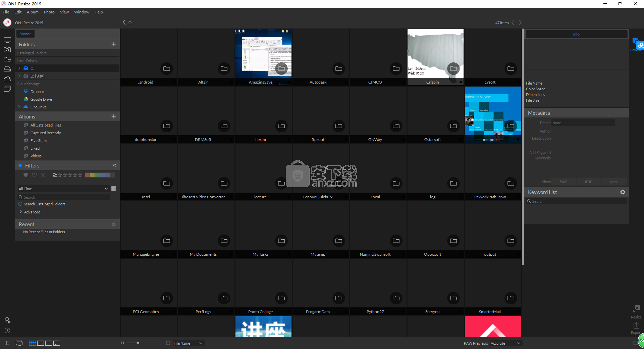Click the user account icon bottom left
The height and width of the screenshot is (349, 644).
tap(7, 320)
